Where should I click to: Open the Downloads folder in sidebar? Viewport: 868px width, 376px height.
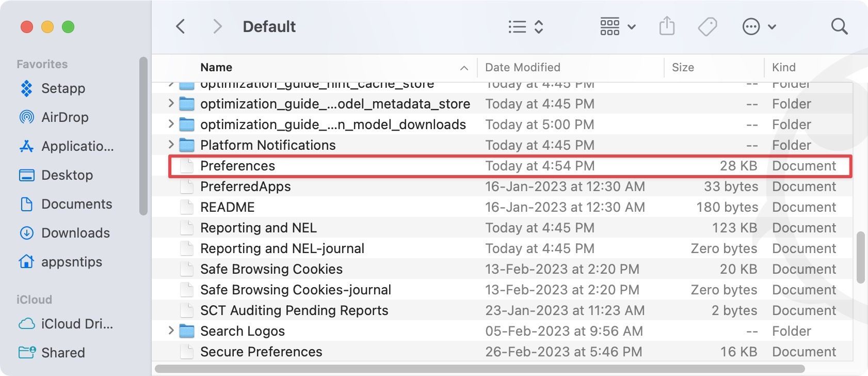(x=75, y=233)
